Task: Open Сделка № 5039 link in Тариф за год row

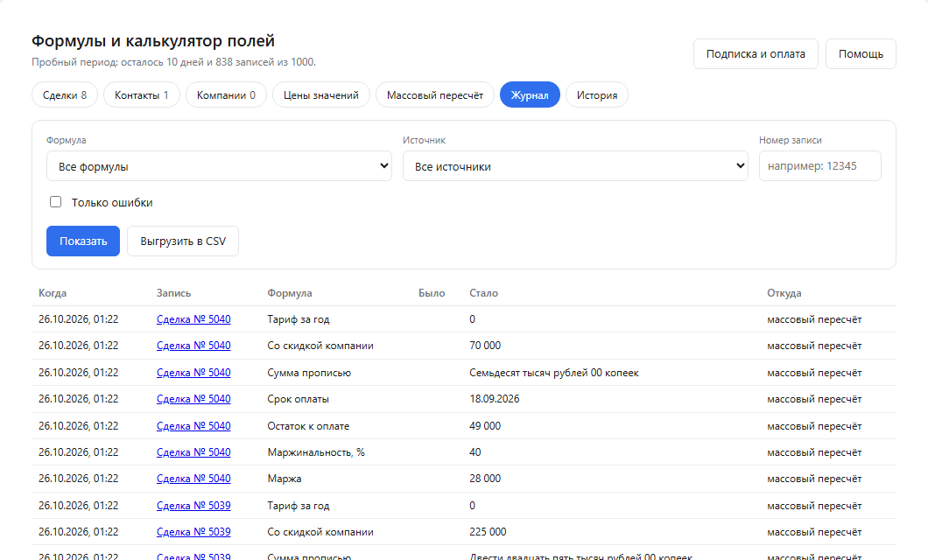Action: (193, 506)
